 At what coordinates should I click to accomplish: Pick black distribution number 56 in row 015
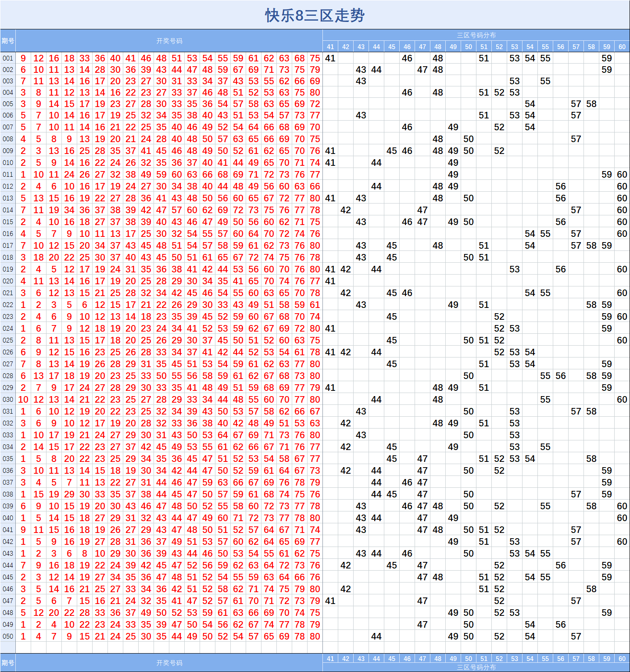tap(561, 222)
